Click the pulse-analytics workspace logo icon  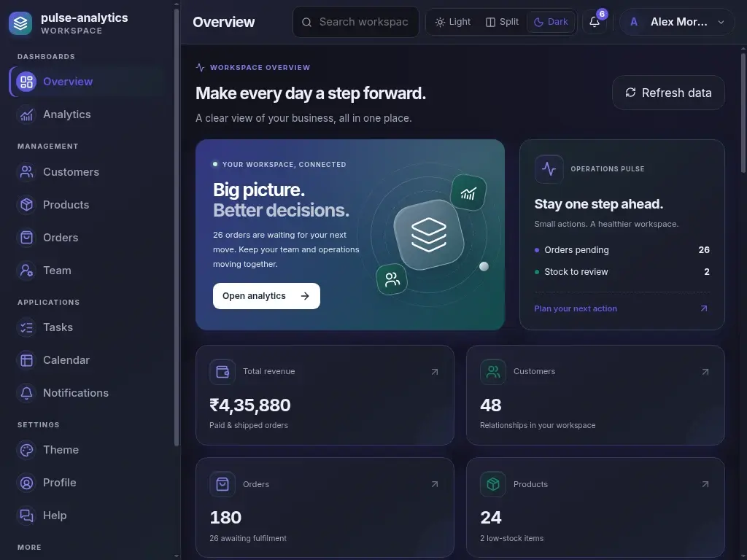[20, 23]
